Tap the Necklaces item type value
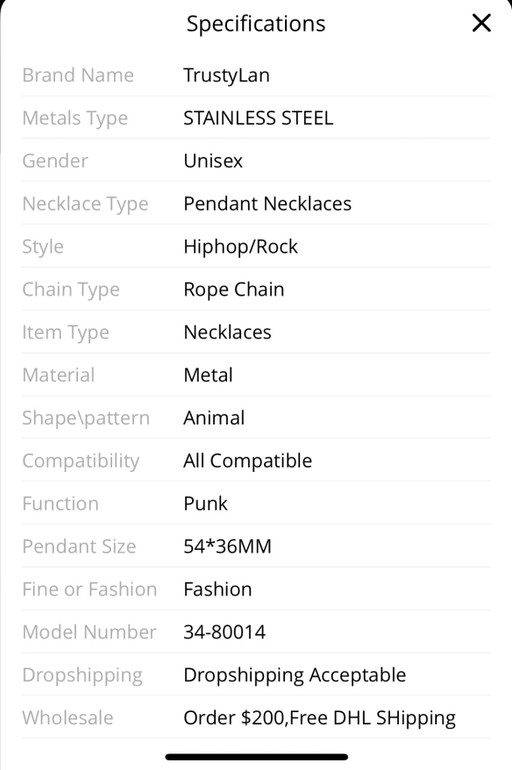The image size is (512, 770). pyautogui.click(x=227, y=332)
